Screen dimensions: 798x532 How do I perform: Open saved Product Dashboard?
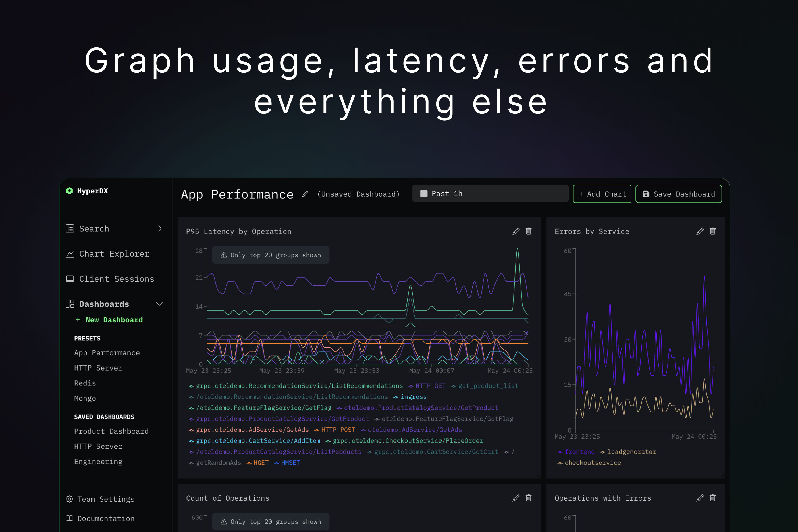[111, 431]
